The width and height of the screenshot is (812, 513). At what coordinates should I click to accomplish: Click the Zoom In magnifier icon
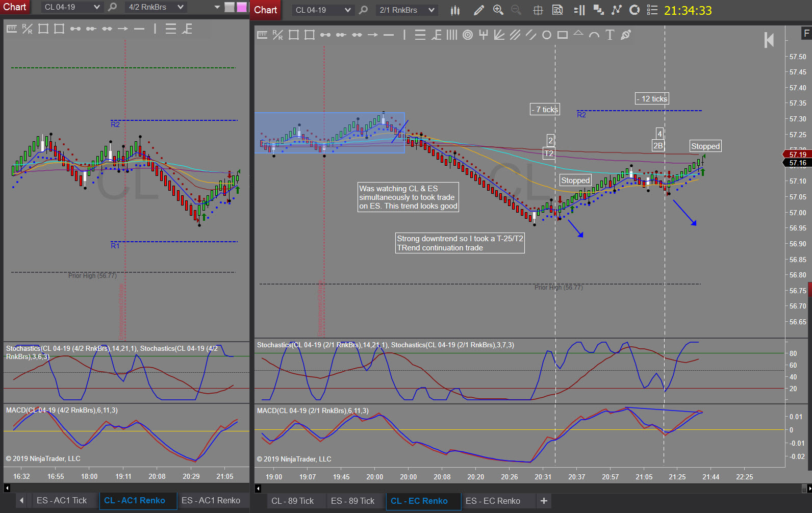pyautogui.click(x=498, y=10)
